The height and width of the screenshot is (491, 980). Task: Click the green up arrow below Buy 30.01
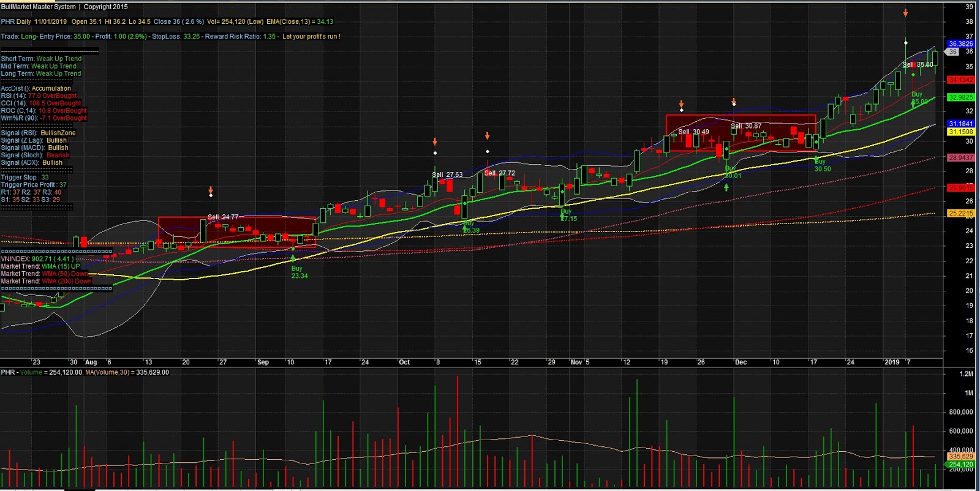[726, 187]
